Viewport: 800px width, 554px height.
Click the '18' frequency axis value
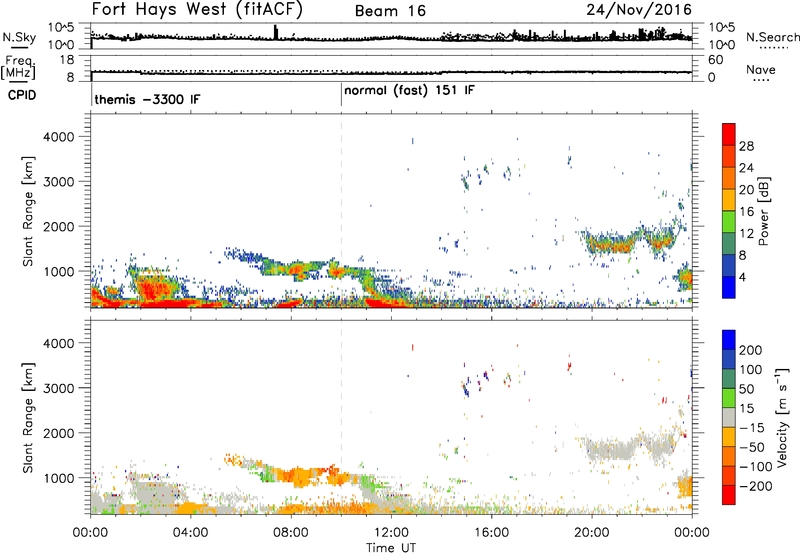67,60
